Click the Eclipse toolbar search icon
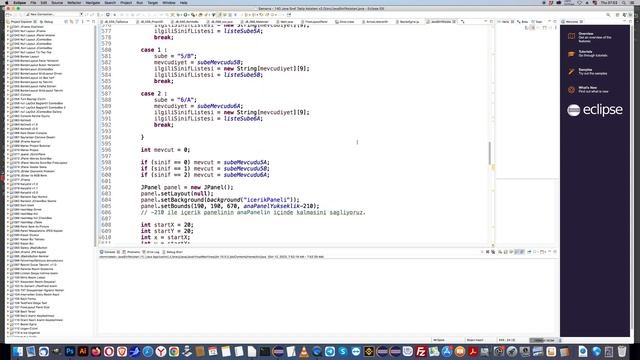The width and height of the screenshot is (640, 360). [608, 15]
